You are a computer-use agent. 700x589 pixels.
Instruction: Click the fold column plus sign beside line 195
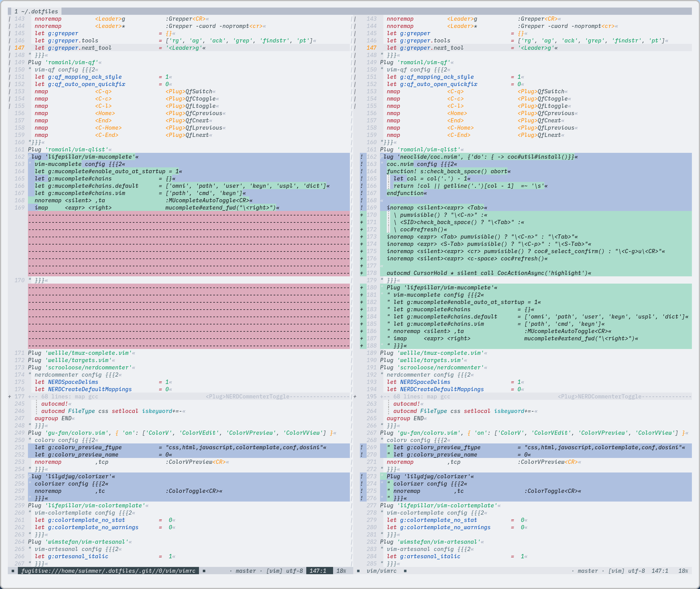pyautogui.click(x=355, y=396)
